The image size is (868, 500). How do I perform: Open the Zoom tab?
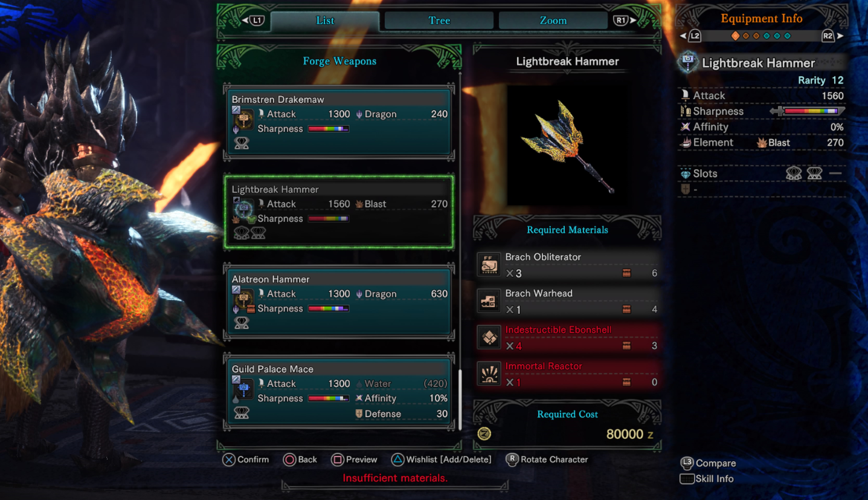click(x=553, y=21)
